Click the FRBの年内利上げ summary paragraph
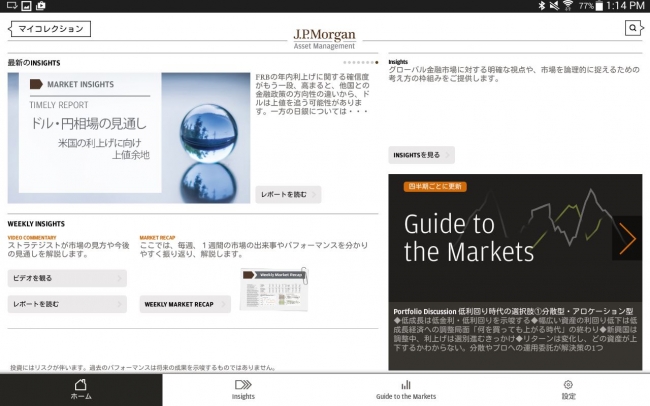The height and width of the screenshot is (406, 650). point(312,94)
